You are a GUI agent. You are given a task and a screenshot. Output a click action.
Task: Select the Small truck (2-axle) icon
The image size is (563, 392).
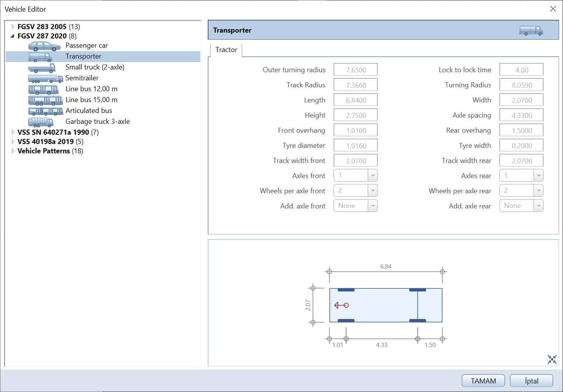tap(42, 68)
